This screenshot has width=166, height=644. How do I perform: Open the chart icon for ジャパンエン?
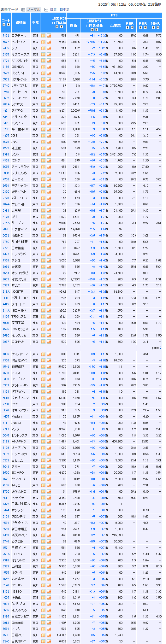[49, 398]
